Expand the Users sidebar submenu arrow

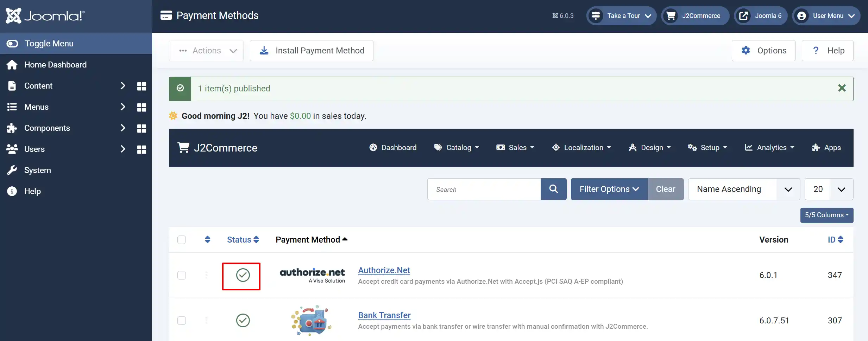[x=123, y=149]
